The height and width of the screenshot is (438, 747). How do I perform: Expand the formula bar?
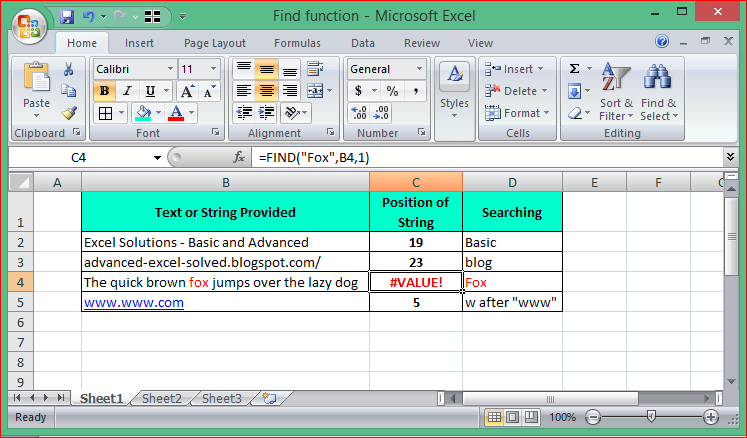coord(730,157)
